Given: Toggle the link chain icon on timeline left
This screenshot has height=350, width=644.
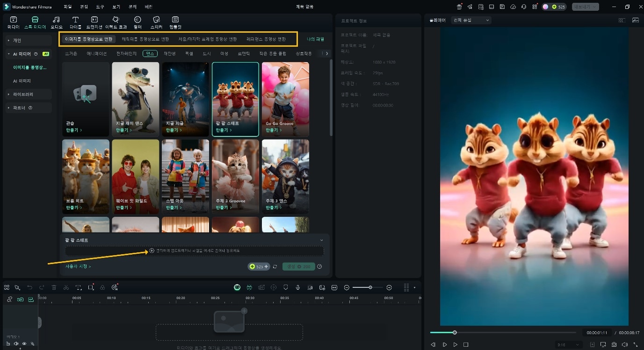Looking at the screenshot, I should (9, 300).
